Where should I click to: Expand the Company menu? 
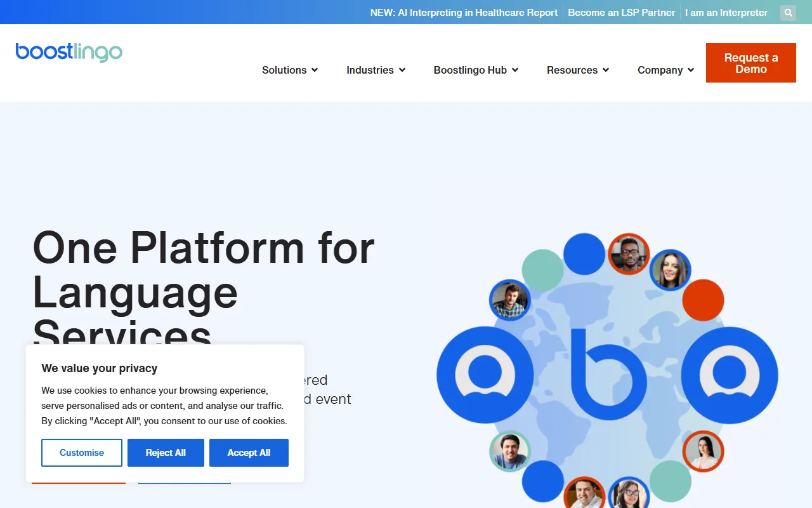coord(665,70)
